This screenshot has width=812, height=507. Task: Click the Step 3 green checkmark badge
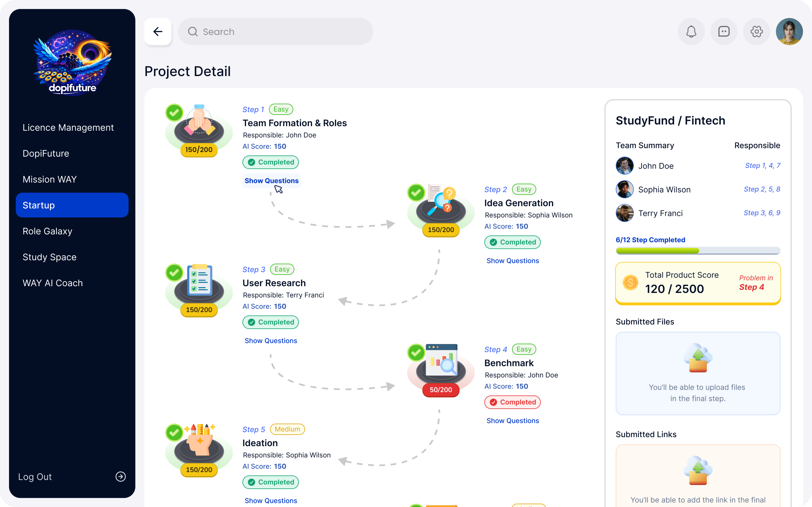[174, 273]
